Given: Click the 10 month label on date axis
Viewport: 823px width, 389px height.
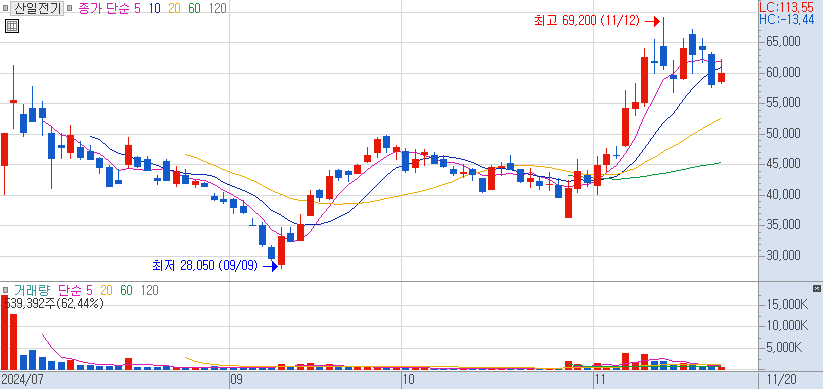Looking at the screenshot, I should (x=409, y=379).
